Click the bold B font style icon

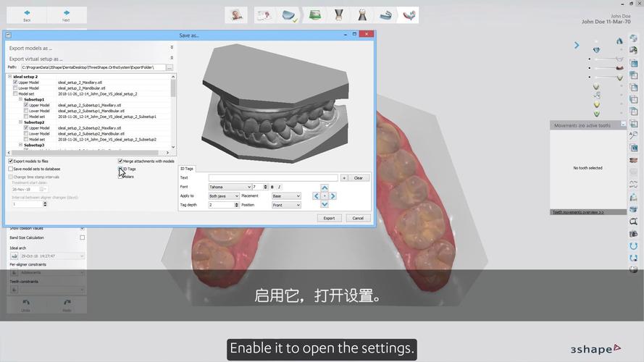coord(272,187)
